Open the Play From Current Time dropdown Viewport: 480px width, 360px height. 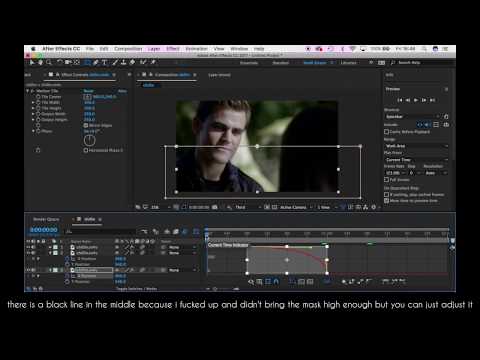(416, 160)
